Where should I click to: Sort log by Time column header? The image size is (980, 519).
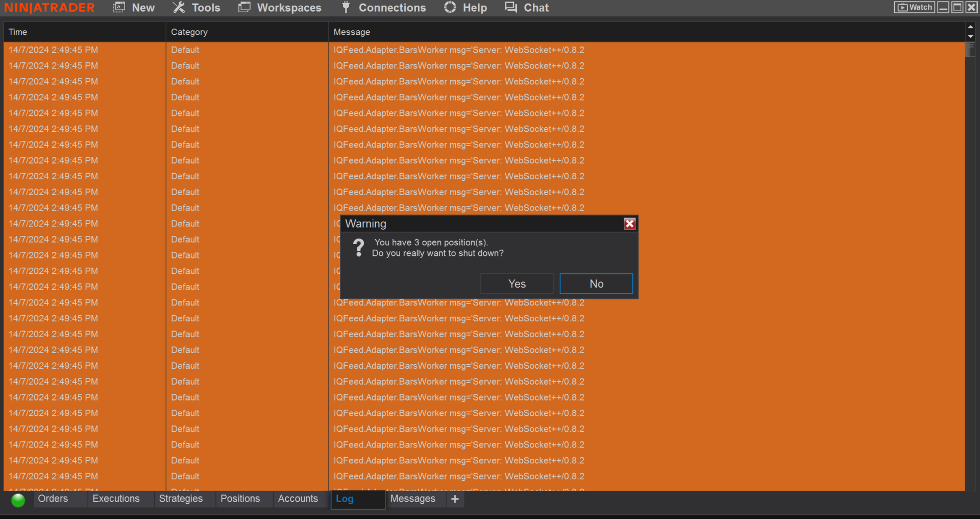(x=85, y=32)
